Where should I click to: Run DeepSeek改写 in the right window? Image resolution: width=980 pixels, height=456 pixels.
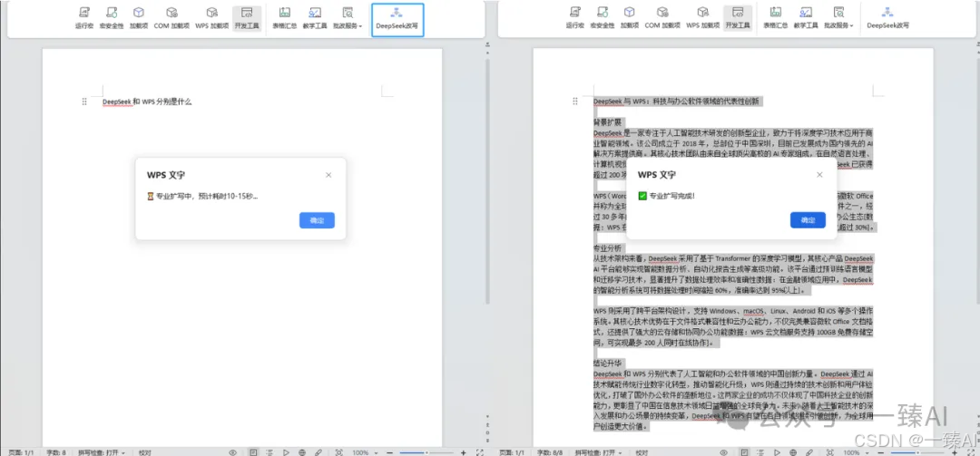pos(887,17)
